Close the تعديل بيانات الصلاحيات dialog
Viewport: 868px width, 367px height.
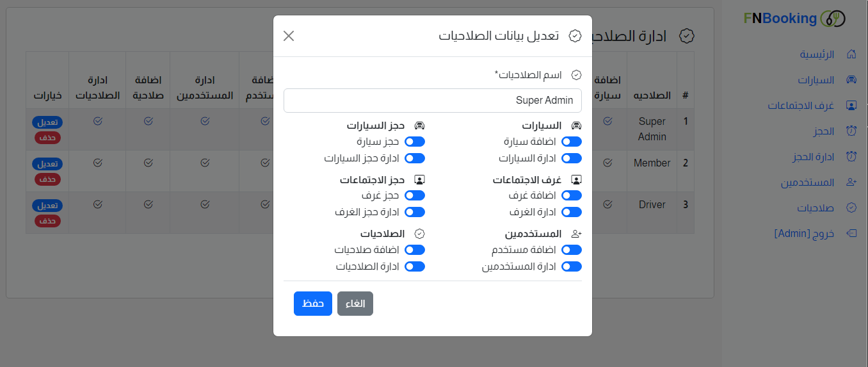[x=289, y=36]
